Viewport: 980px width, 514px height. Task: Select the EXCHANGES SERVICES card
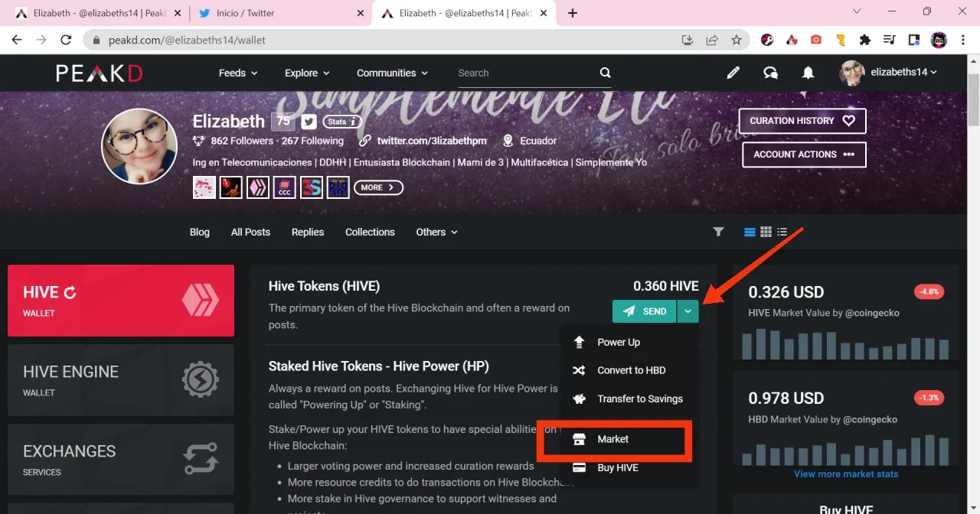(x=121, y=460)
